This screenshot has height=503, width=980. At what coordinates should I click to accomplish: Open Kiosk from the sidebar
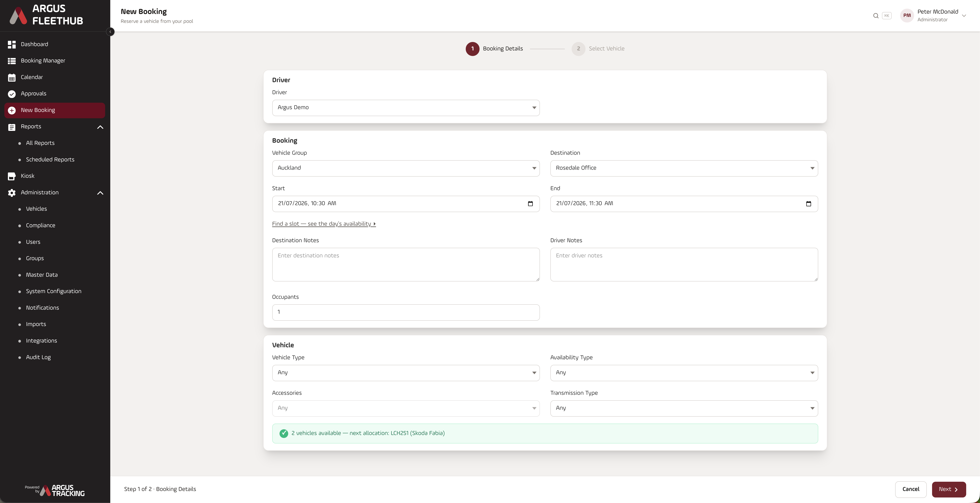pyautogui.click(x=55, y=176)
